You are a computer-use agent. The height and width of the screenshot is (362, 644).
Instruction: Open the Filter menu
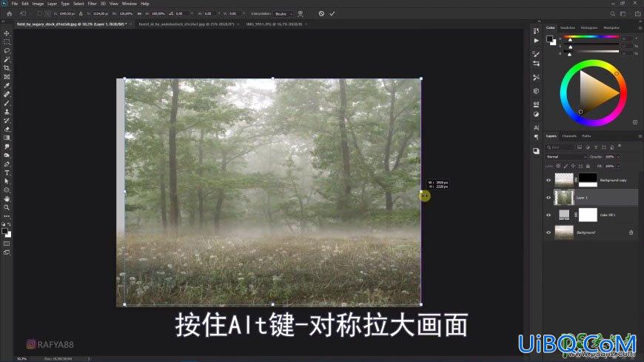click(92, 3)
